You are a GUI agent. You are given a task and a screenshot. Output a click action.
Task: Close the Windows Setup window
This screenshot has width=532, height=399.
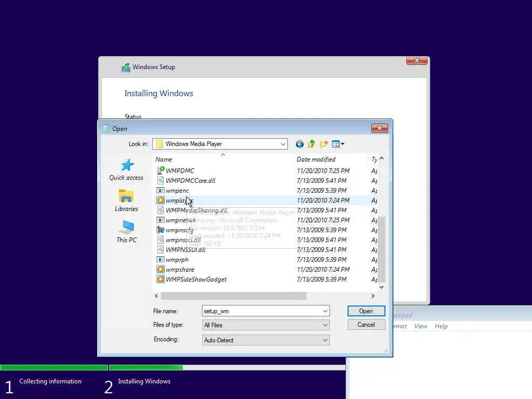[417, 60]
